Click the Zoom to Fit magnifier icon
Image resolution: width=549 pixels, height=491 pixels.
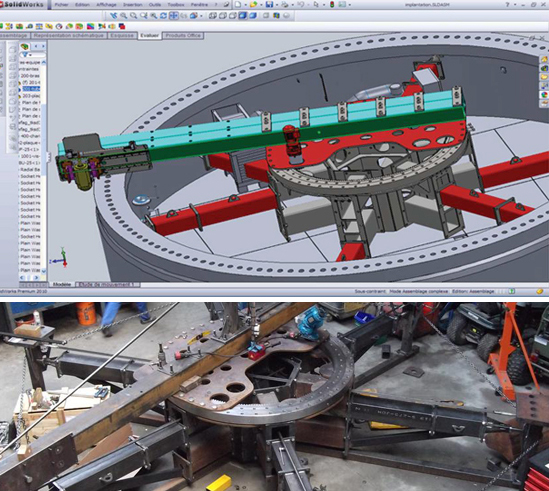pos(124,16)
